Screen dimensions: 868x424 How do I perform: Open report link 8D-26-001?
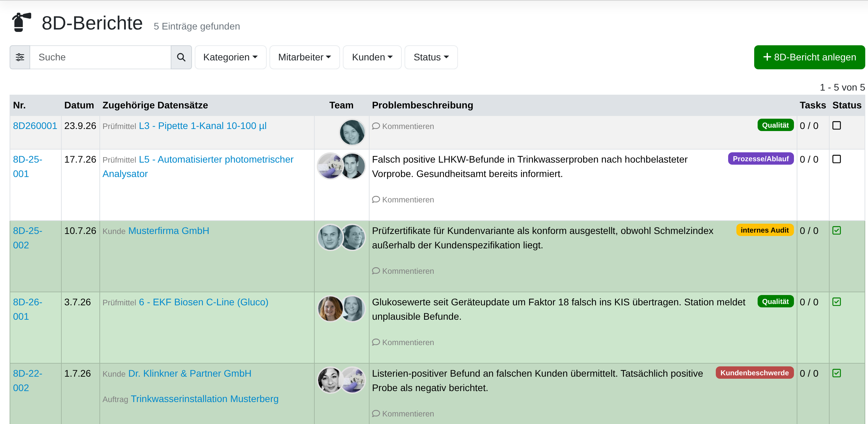click(27, 309)
